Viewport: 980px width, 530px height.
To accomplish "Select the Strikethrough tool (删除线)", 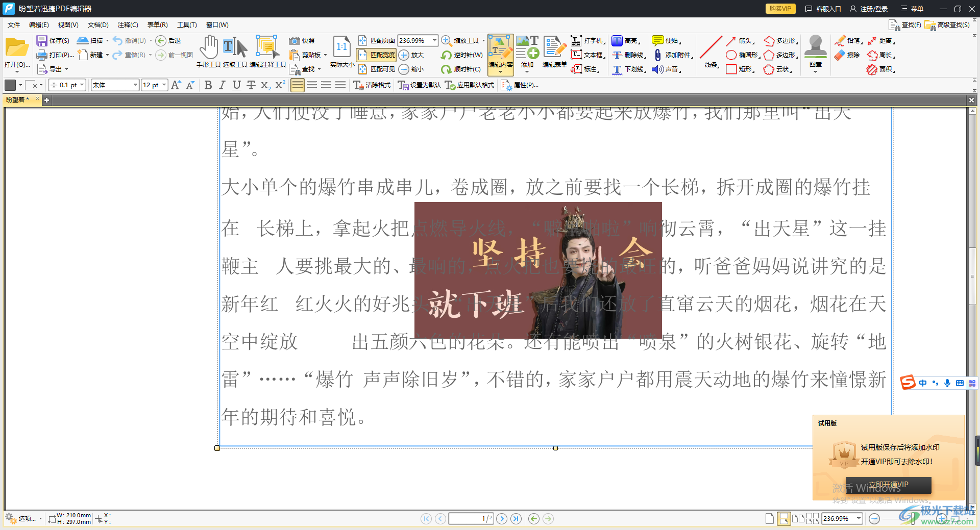I will [629, 55].
